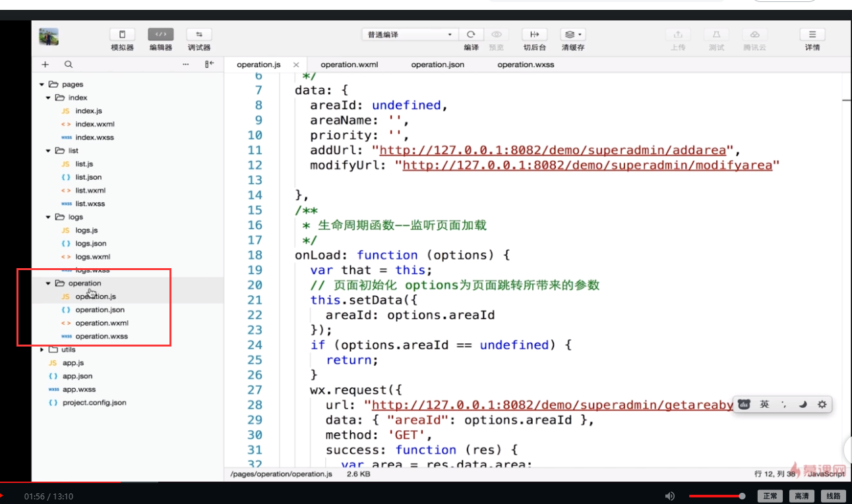Open index.wxss in the file tree
Screen dimensions: 852x504
click(94, 138)
